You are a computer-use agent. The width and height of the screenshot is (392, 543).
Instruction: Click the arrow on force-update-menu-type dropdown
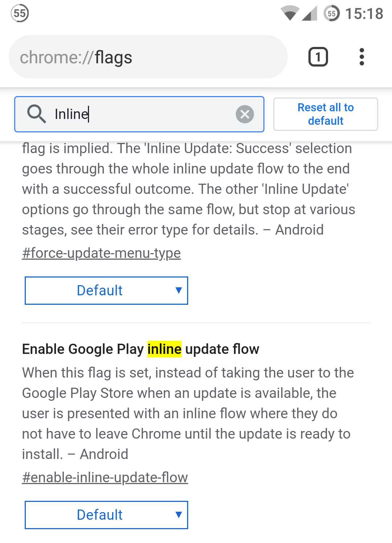pyautogui.click(x=178, y=290)
